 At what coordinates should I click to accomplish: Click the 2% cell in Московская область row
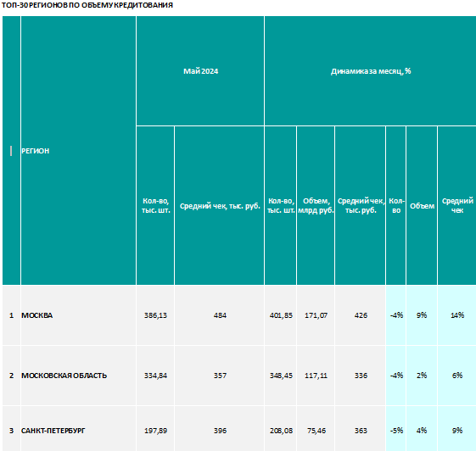coord(422,376)
